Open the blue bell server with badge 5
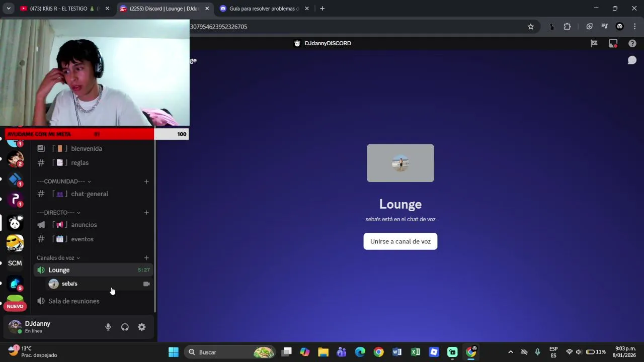 [x=15, y=284]
